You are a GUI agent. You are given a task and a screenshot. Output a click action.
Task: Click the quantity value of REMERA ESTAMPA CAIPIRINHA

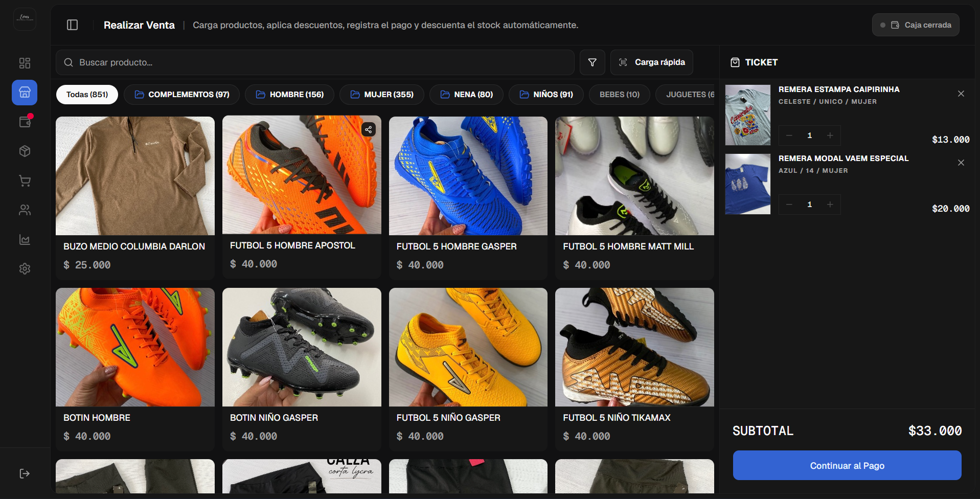810,135
